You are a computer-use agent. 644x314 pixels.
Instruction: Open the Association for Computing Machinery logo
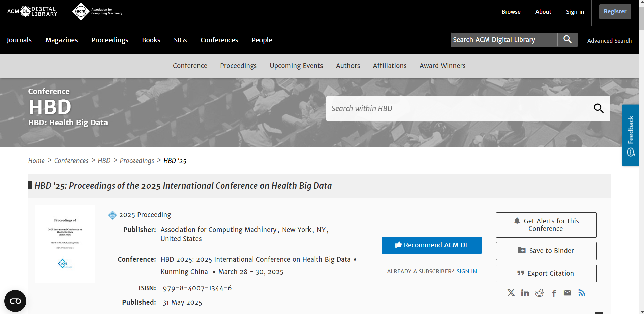[x=97, y=12]
